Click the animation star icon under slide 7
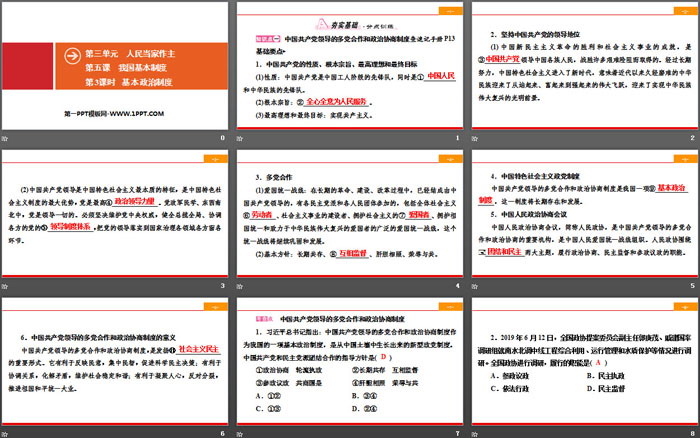700x438 pixels. click(240, 434)
